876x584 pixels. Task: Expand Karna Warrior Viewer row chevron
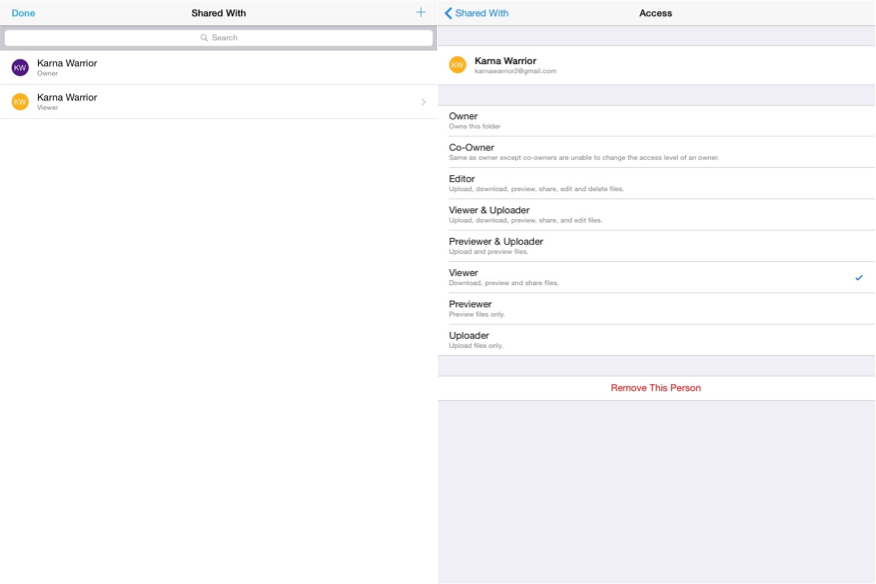tap(423, 102)
